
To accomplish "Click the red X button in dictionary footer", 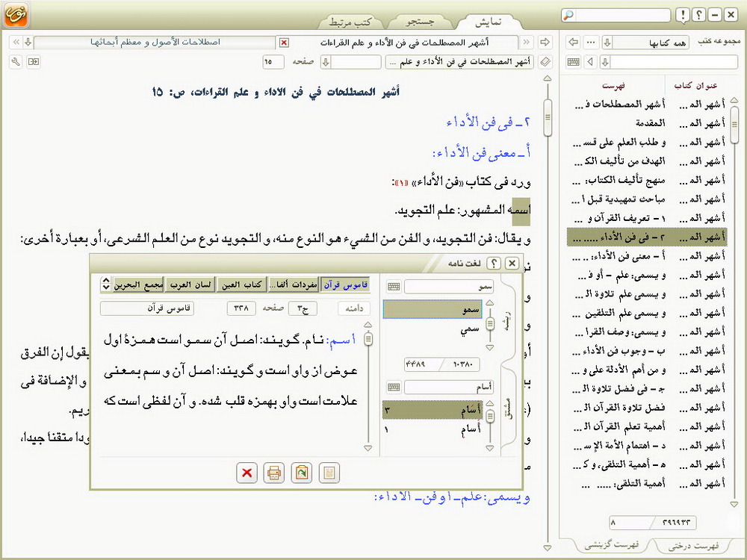I will pyautogui.click(x=247, y=473).
